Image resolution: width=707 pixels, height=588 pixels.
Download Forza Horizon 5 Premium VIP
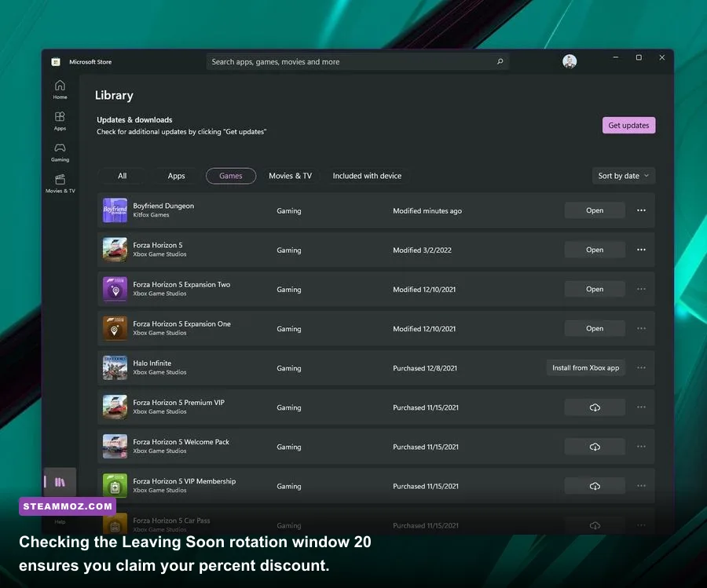tap(595, 407)
